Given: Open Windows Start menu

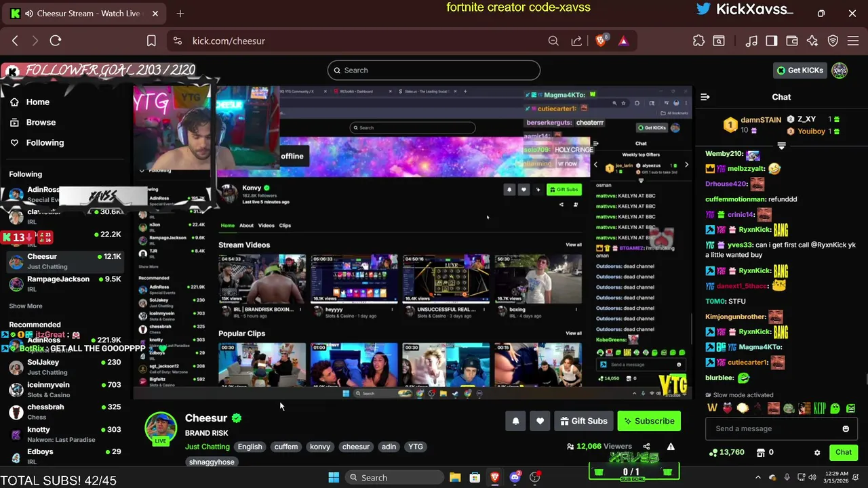Looking at the screenshot, I should click(x=334, y=477).
